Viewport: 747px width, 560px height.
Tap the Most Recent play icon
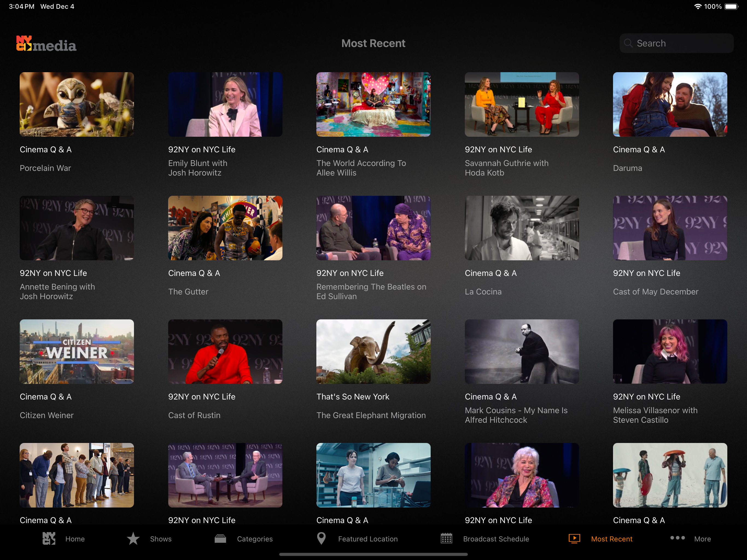(x=574, y=538)
